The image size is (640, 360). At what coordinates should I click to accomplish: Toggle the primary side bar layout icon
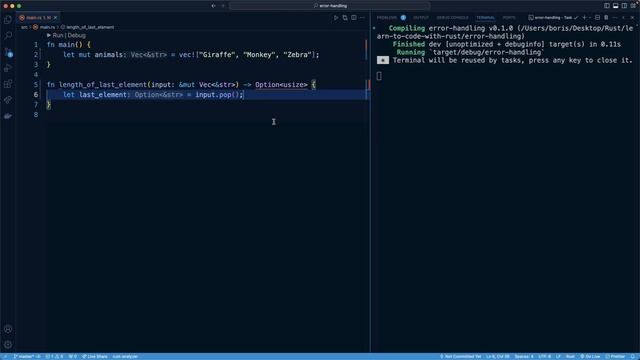[607, 6]
